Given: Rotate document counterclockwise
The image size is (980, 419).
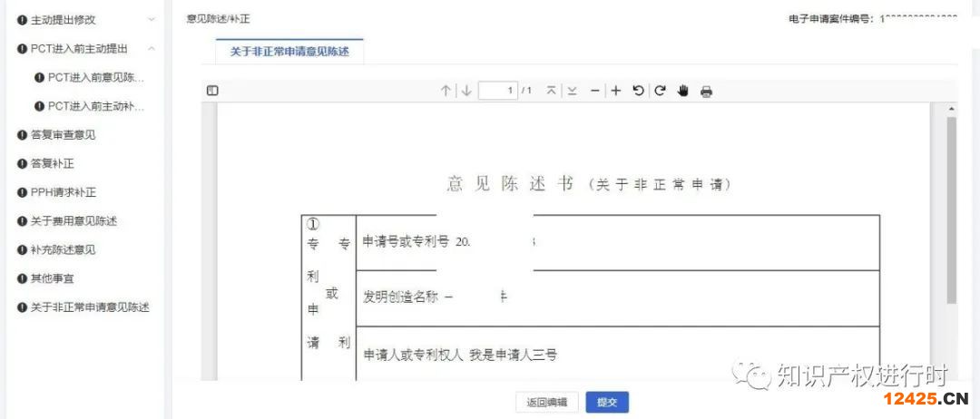Looking at the screenshot, I should pos(639,91).
